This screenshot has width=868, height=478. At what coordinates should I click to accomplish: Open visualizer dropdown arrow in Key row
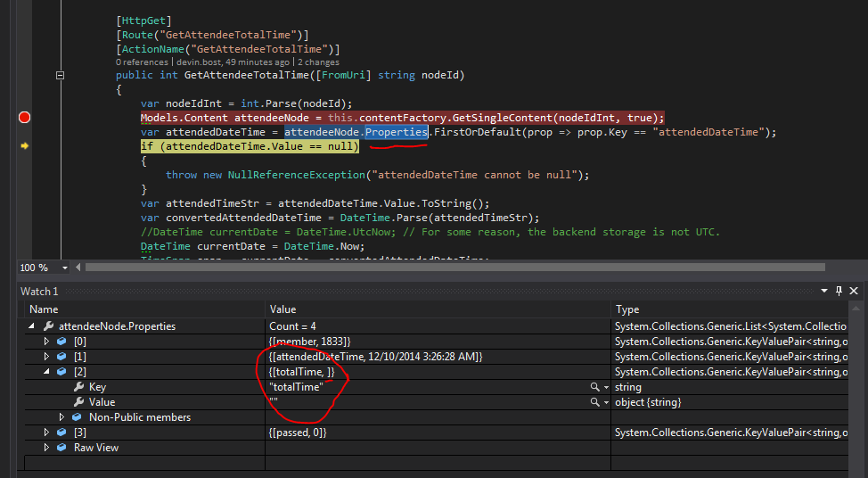(x=606, y=387)
